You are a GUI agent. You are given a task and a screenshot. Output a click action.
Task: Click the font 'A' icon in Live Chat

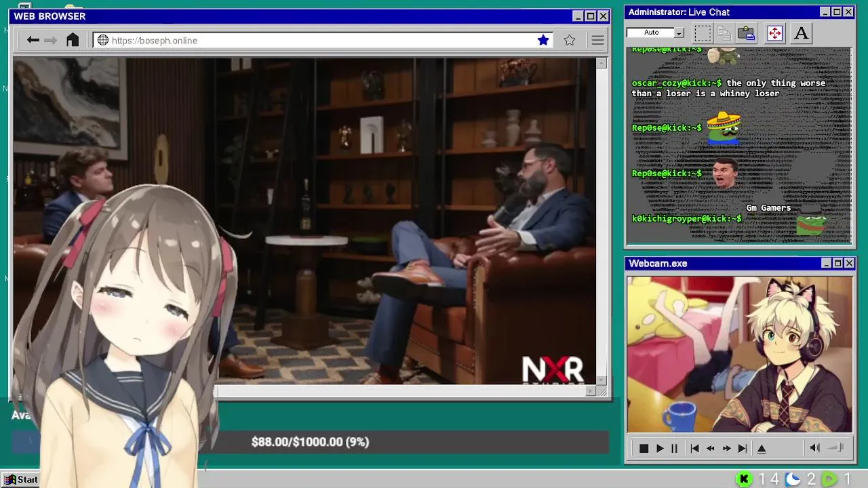pos(801,33)
